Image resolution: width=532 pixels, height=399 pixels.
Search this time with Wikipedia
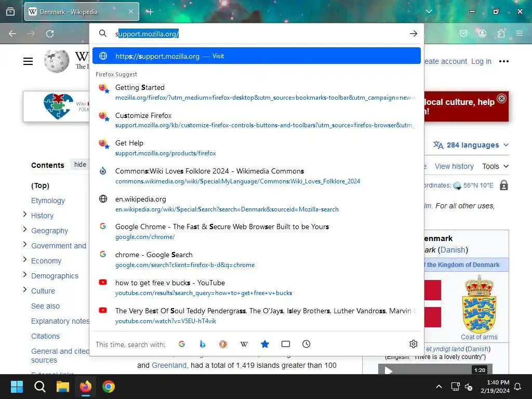click(x=244, y=344)
